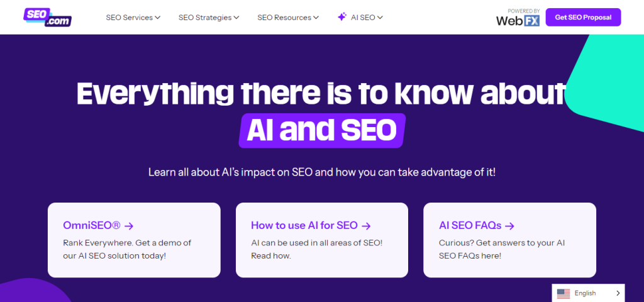Viewport: 644px width, 302px height.
Task: Open the SEO Strategies menu
Action: pos(205,18)
